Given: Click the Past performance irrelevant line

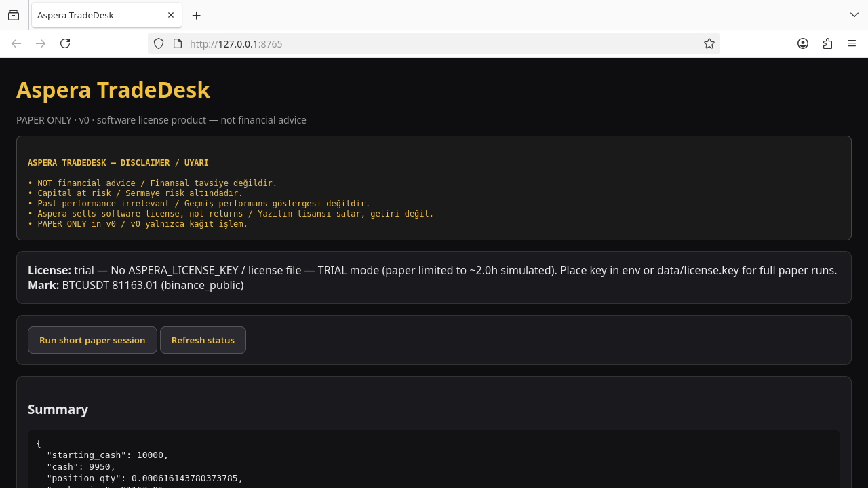Looking at the screenshot, I should pos(199,204).
